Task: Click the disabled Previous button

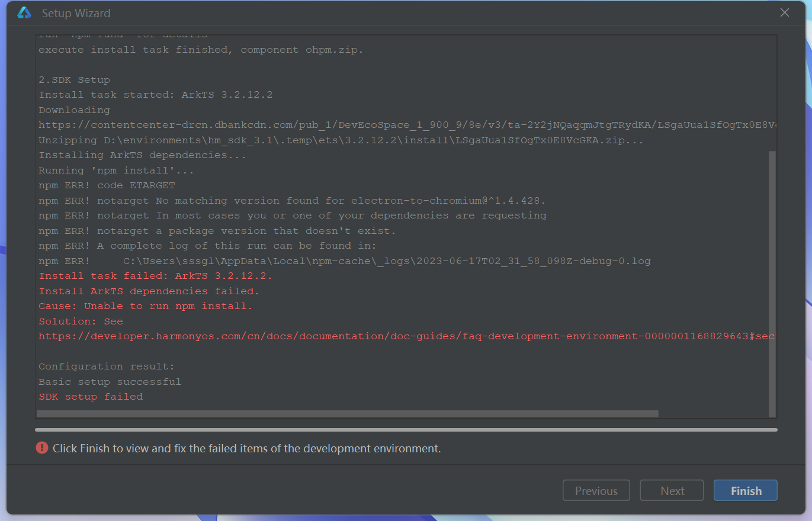Action: tap(596, 490)
